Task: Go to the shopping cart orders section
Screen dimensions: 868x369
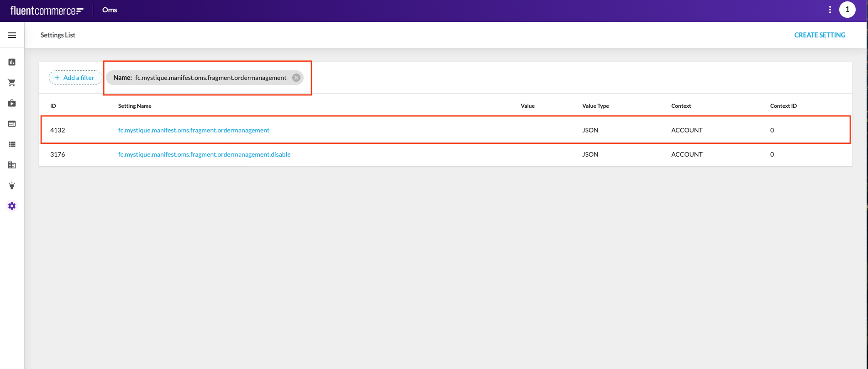Action: pos(12,83)
